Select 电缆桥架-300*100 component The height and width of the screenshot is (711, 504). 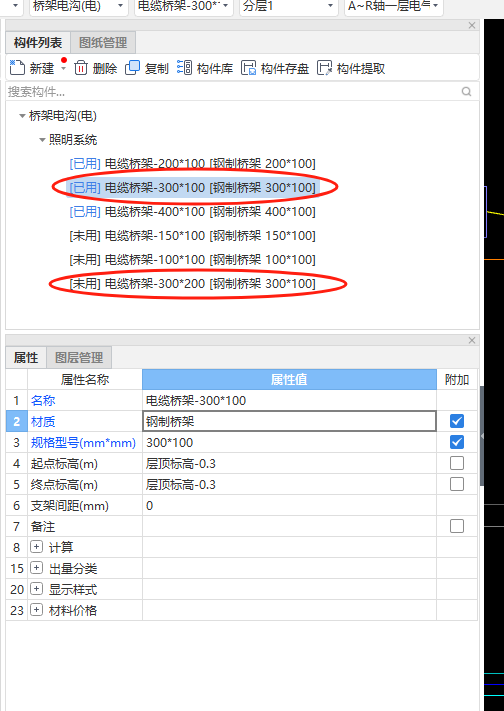tap(192, 188)
